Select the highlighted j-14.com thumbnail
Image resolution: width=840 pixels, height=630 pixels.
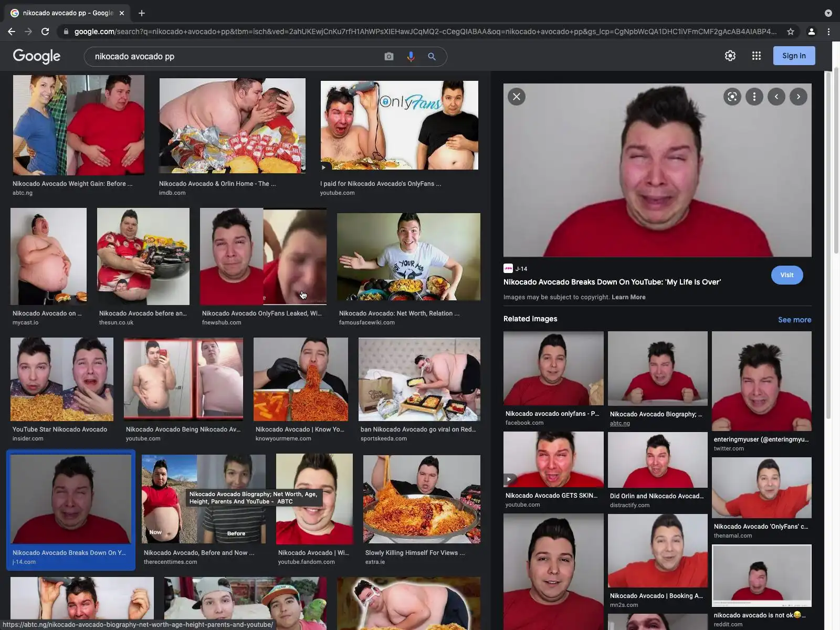pyautogui.click(x=71, y=499)
